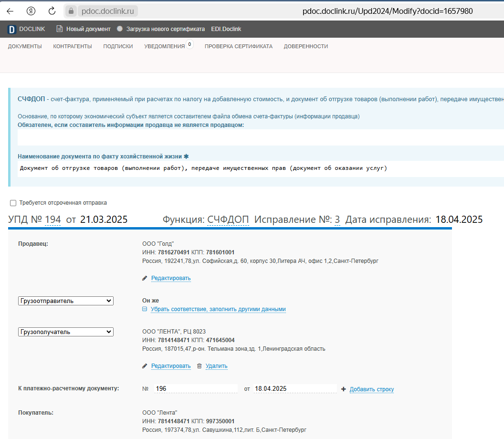
Task: Click the Он же text
Action: [150, 301]
